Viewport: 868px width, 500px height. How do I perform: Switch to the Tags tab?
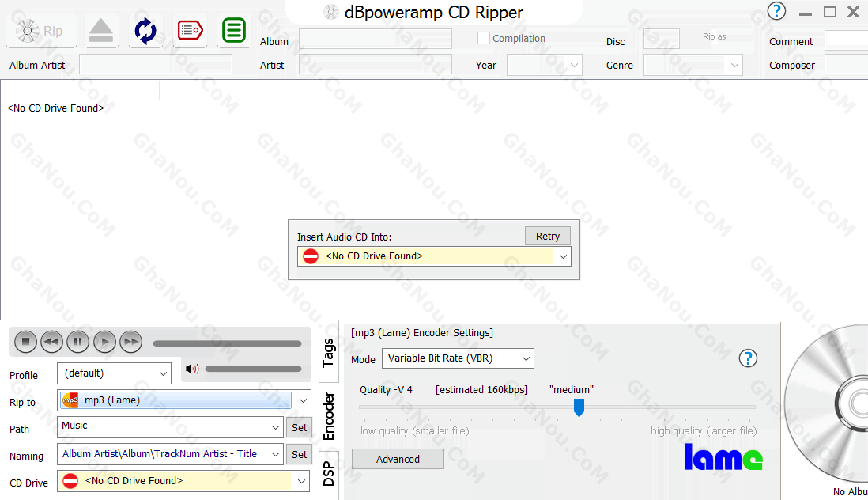coord(328,353)
